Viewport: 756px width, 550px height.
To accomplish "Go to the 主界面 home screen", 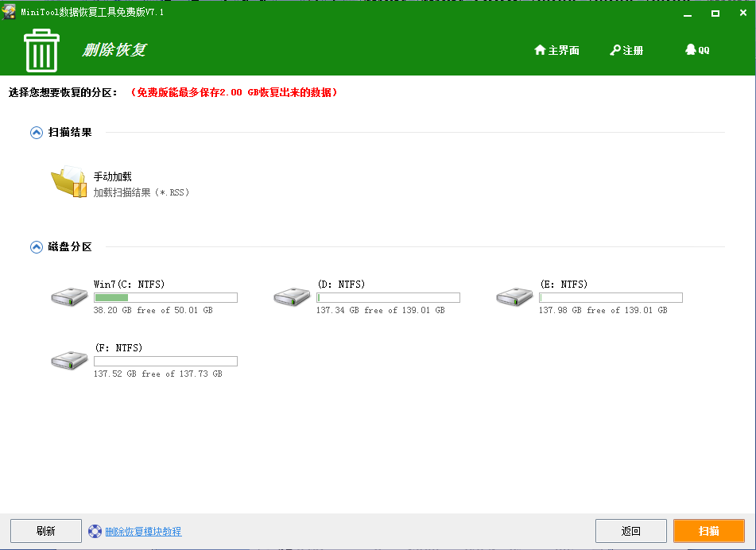I will (x=557, y=50).
